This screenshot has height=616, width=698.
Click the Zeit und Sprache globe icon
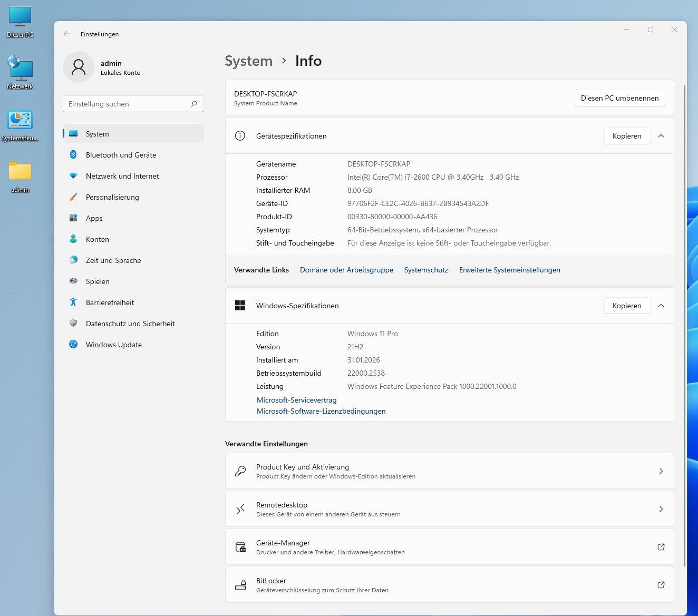[73, 260]
